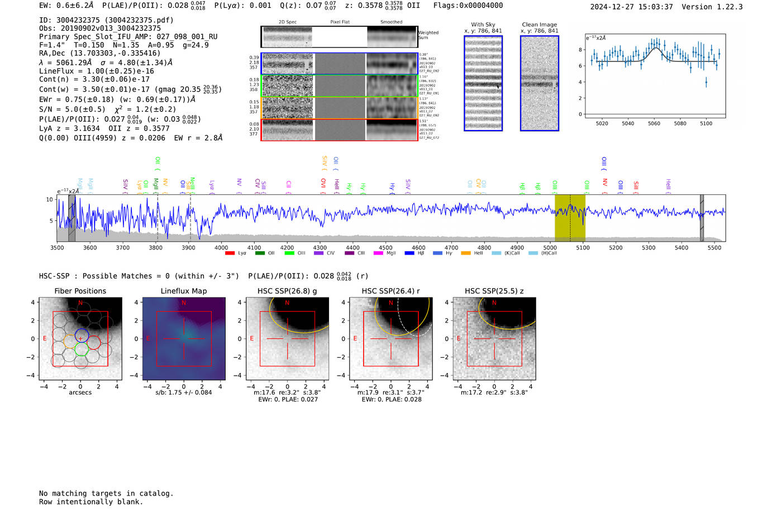Open the Clean Image cutout
Viewport: 782px width, 532px height.
pos(540,83)
